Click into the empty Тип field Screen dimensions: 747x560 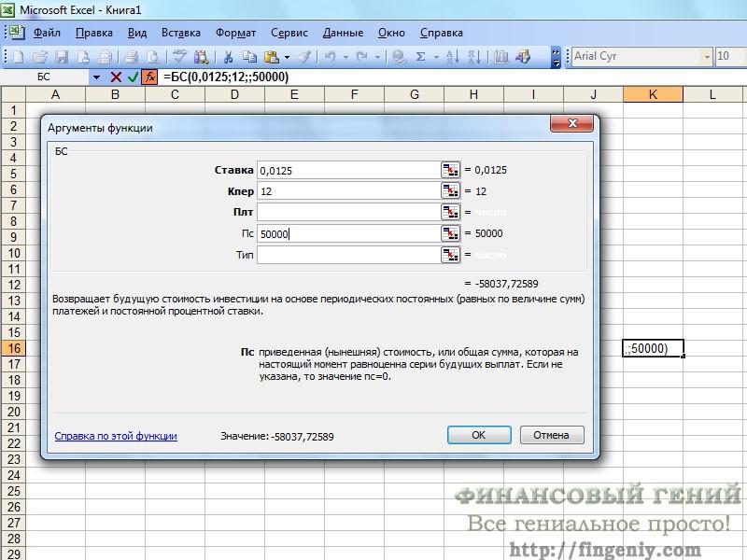pos(348,255)
